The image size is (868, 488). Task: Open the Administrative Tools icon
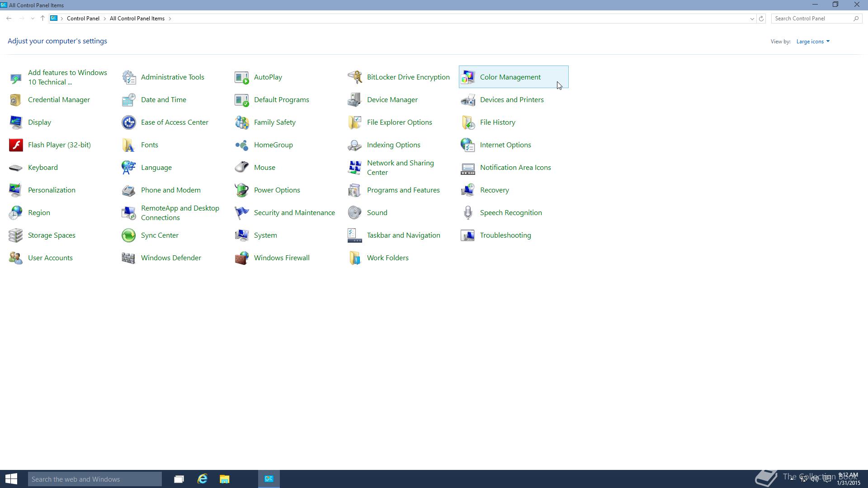click(129, 77)
